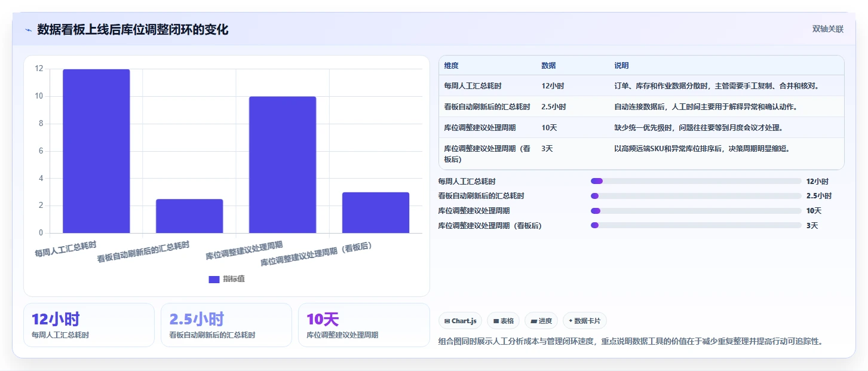Click the dashboard title 数据看板上线后库位调整闭环的变化
Image resolution: width=868 pixels, height=371 pixels.
click(x=133, y=29)
